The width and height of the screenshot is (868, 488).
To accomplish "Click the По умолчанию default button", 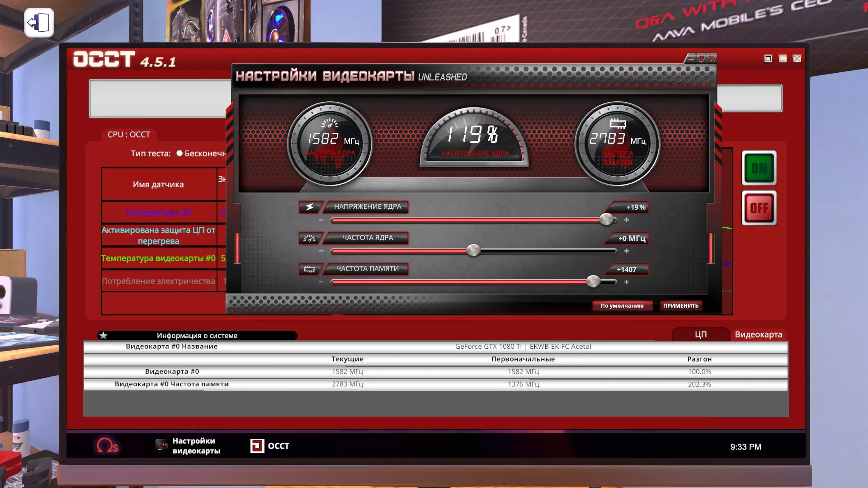I will (622, 306).
